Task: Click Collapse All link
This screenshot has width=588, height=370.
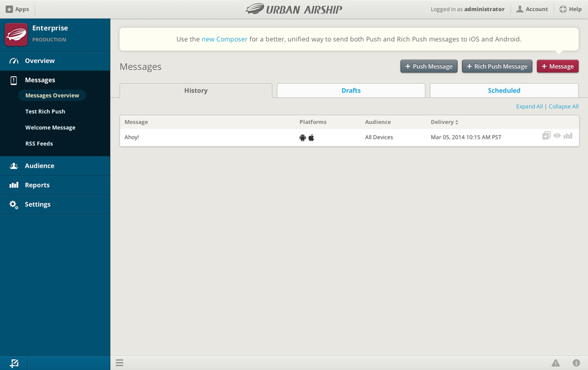Action: point(563,107)
